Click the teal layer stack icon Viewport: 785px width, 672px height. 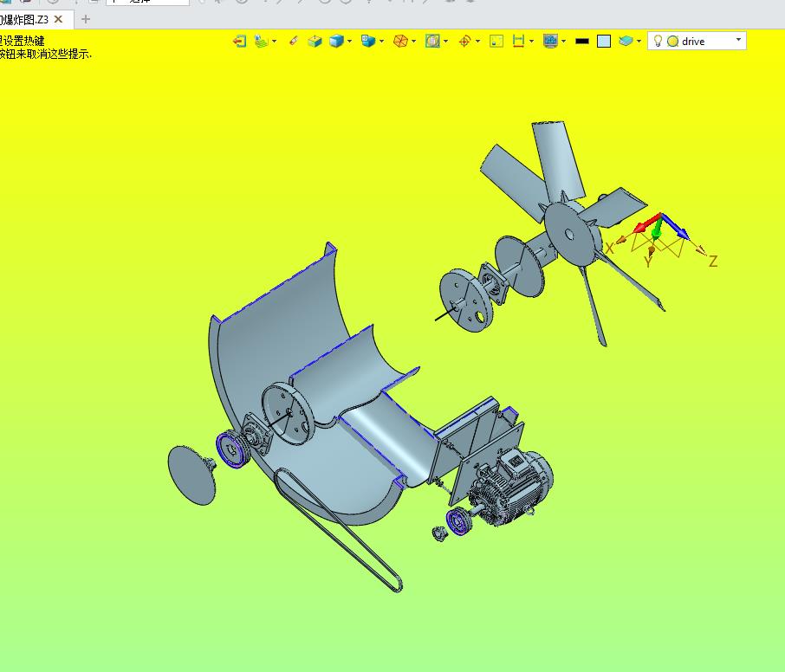tap(626, 41)
